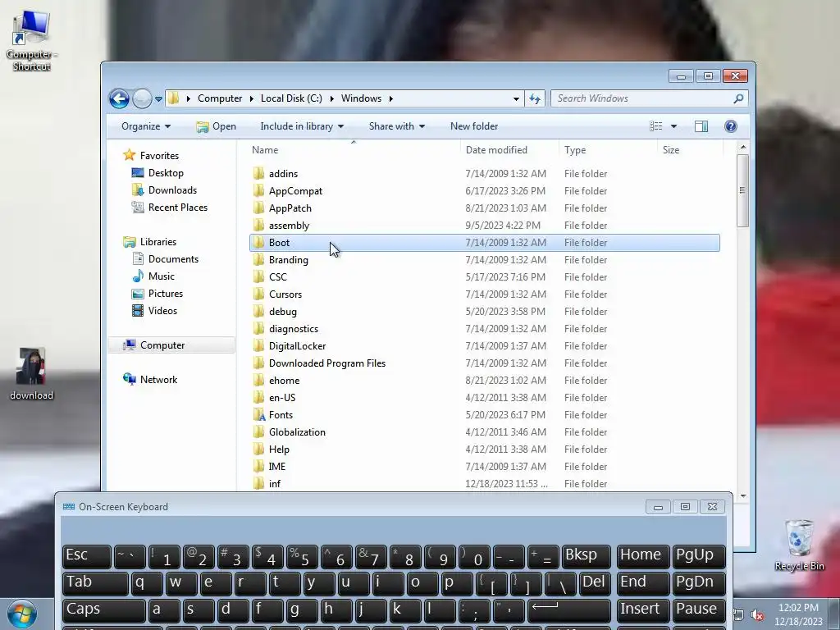Expand the arrow after Computer in breadcrumb
This screenshot has width=840, height=630.
pos(251,98)
